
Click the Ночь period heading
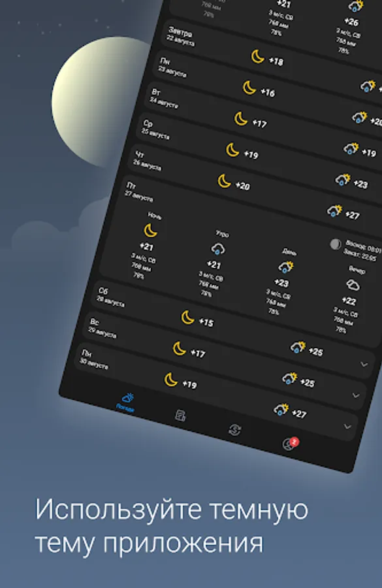click(155, 215)
